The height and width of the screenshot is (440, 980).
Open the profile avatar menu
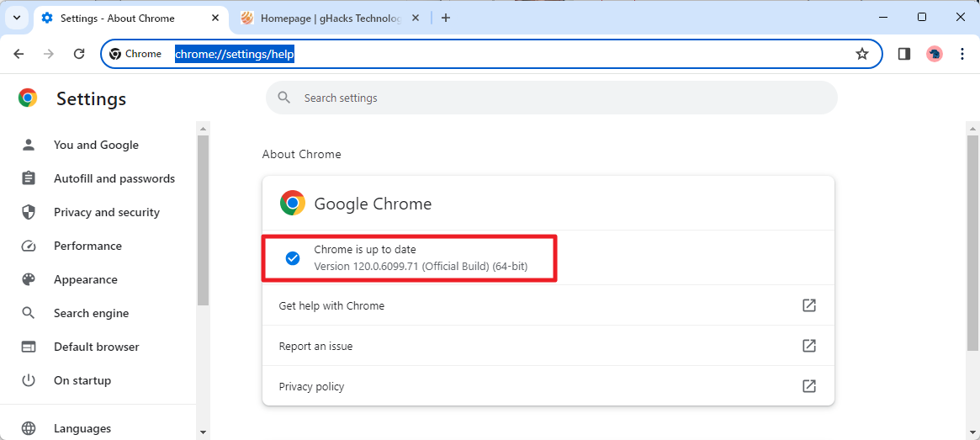pyautogui.click(x=935, y=54)
